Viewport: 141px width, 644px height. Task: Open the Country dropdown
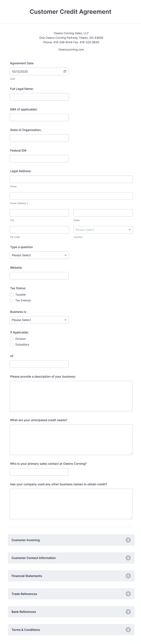tap(103, 229)
